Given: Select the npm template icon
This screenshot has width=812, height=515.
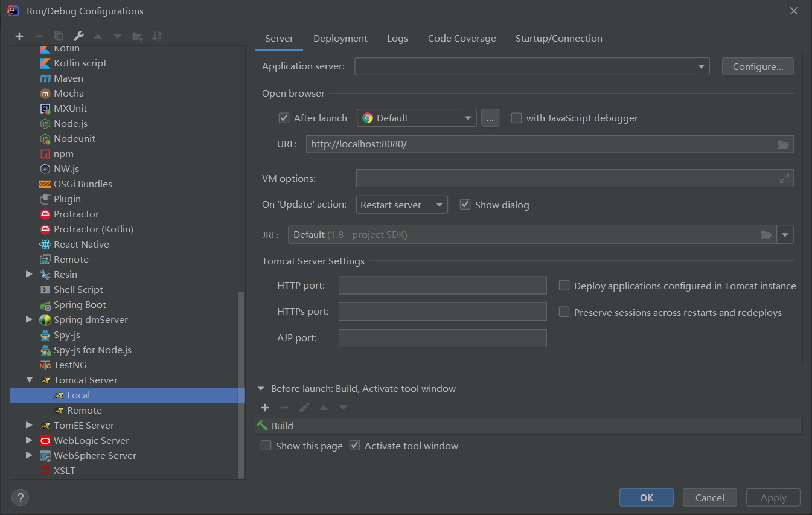Looking at the screenshot, I should click(x=45, y=154).
